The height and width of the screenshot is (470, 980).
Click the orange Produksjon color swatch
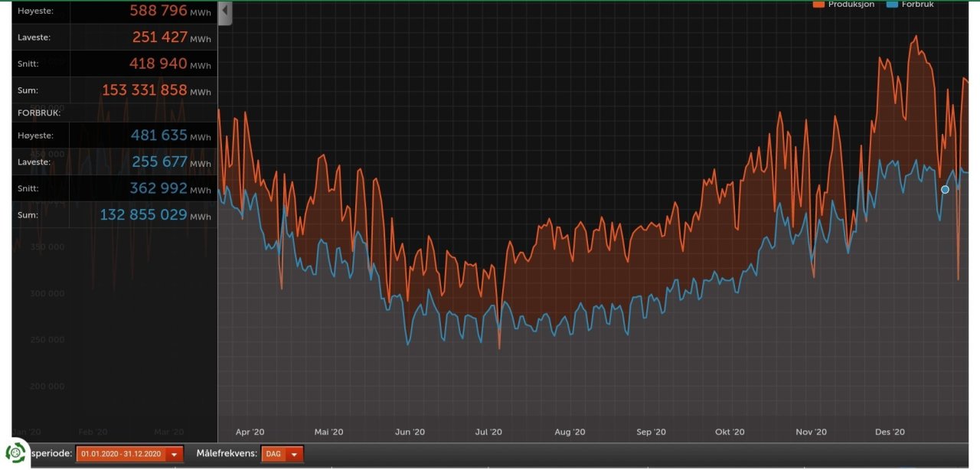coord(818,5)
